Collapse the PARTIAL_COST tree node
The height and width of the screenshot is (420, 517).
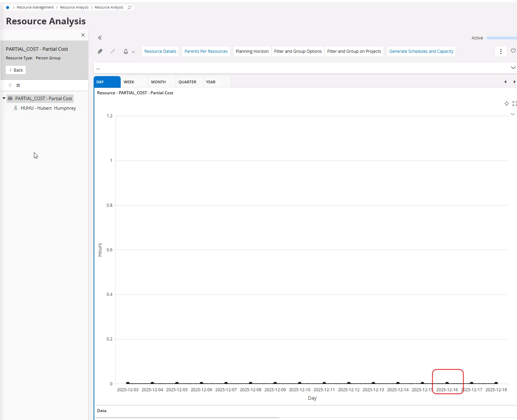coord(4,98)
